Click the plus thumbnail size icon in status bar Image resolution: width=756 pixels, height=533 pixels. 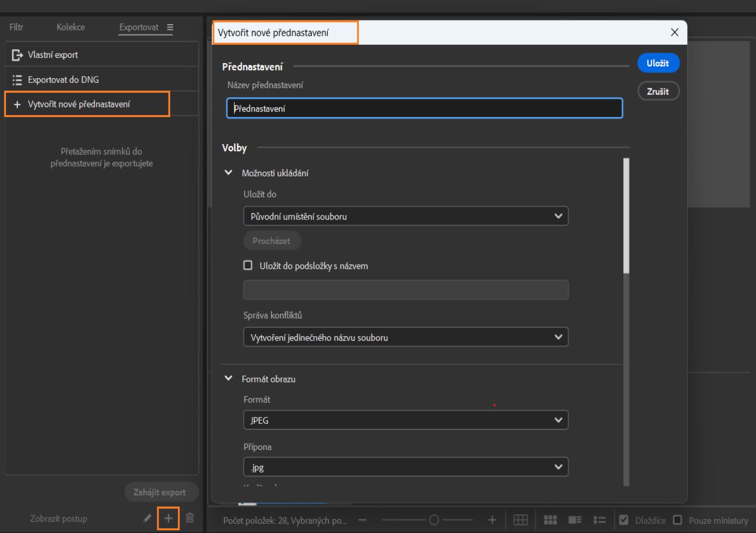tap(492, 520)
